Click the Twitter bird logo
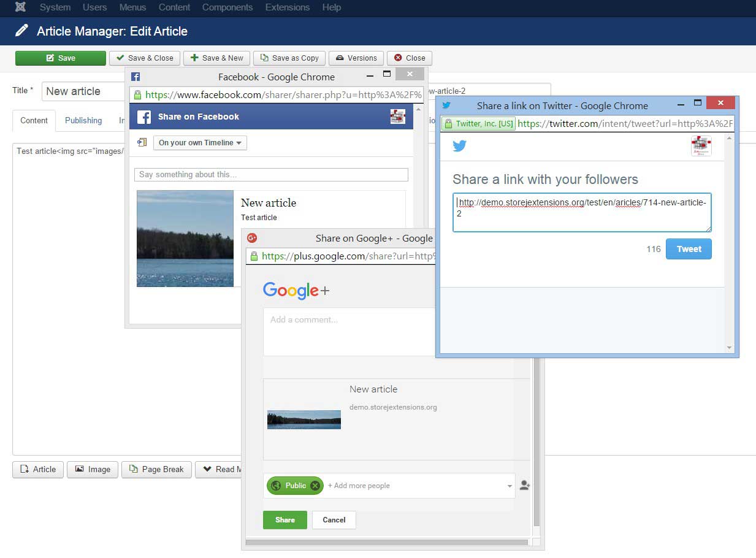Viewport: 756px width, 558px height. 459,146
